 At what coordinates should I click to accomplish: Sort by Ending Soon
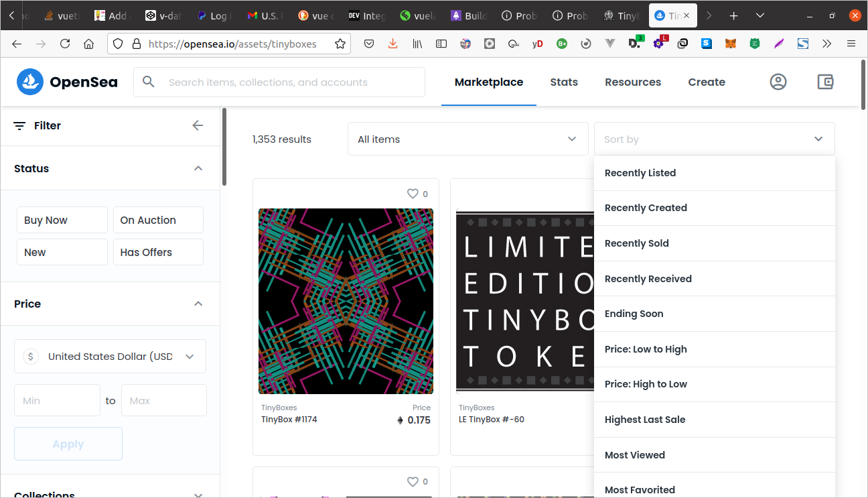[x=714, y=314]
